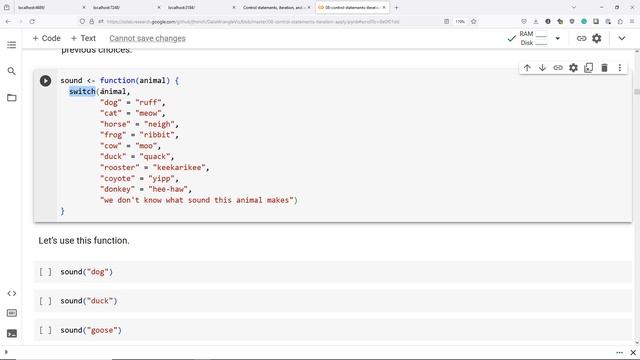
Task: Add a new Code cell
Action: (47, 38)
